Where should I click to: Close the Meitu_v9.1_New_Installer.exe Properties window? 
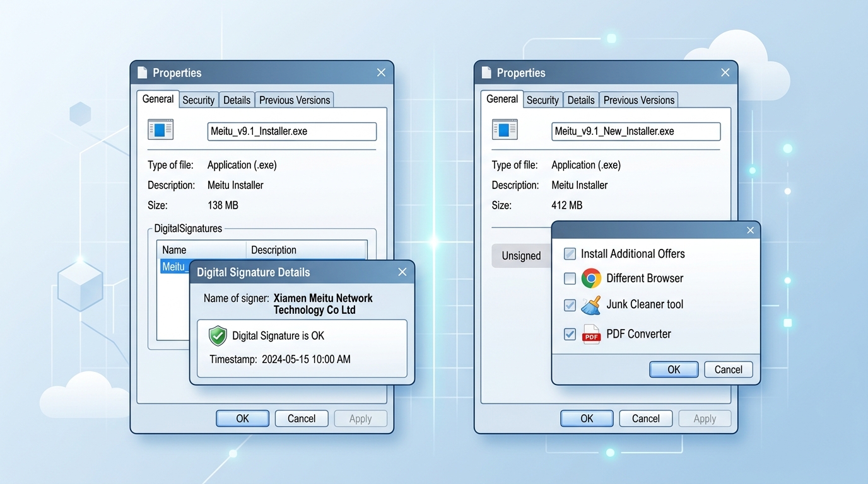(x=725, y=72)
